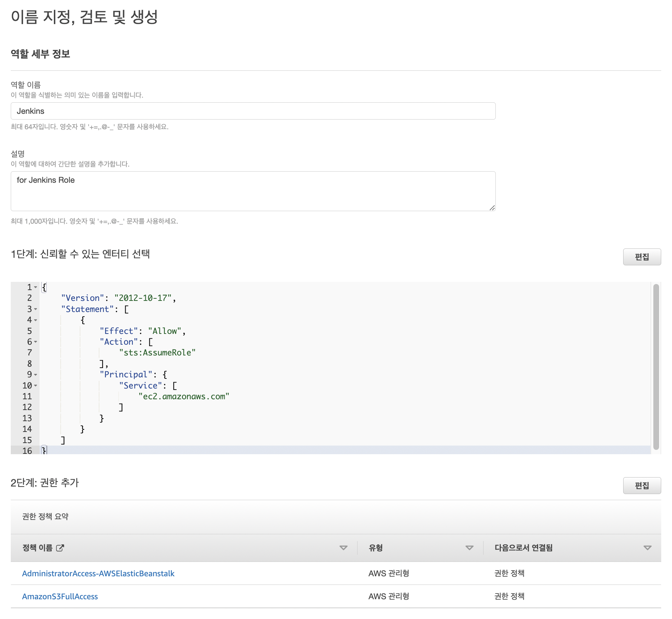The width and height of the screenshot is (672, 619).
Task: Click the resize handle of the description textarea
Action: point(492,208)
